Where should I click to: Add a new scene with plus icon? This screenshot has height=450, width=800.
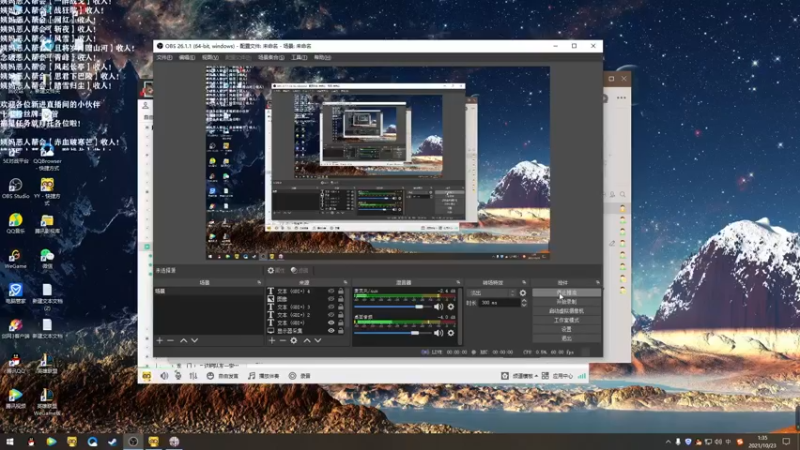click(159, 341)
